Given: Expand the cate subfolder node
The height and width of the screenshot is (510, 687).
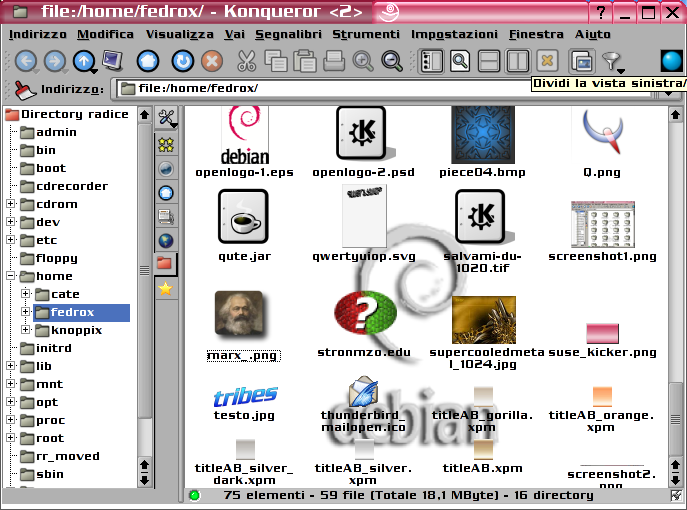Looking at the screenshot, I should tap(25, 294).
